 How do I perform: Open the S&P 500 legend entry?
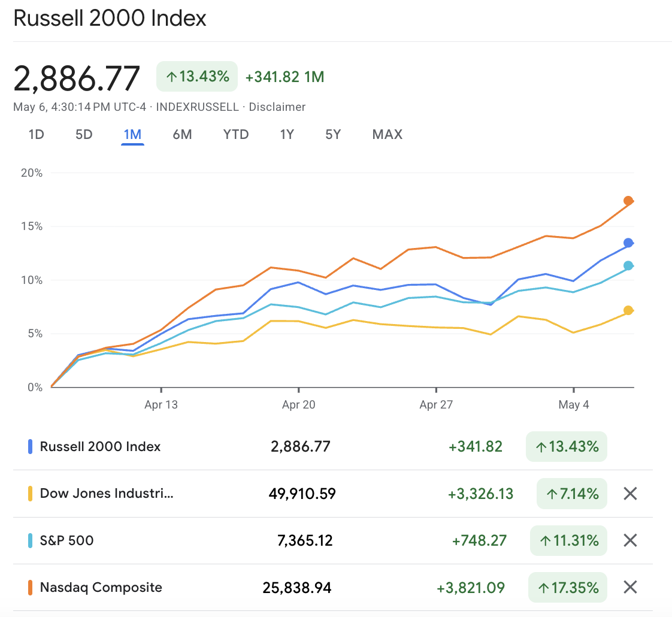coord(66,540)
